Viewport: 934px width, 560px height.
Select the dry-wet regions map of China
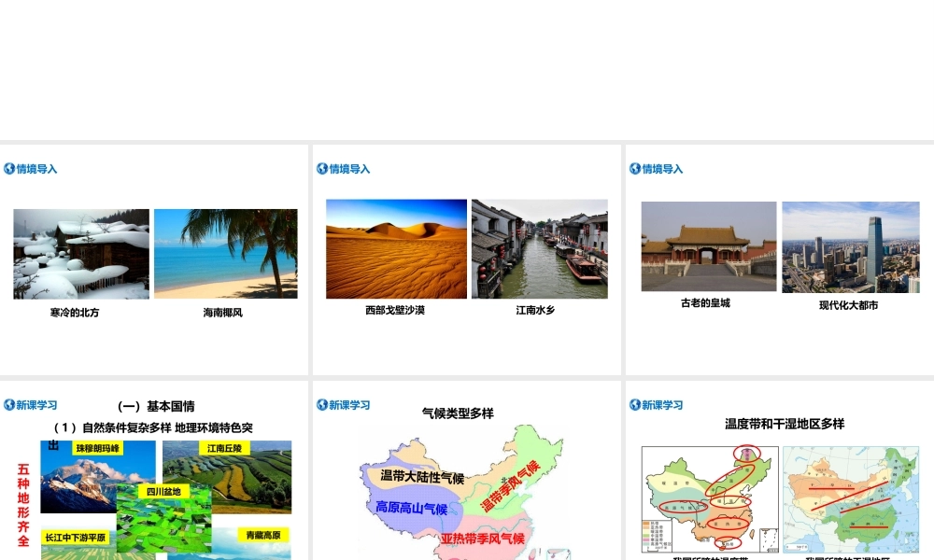click(851, 500)
